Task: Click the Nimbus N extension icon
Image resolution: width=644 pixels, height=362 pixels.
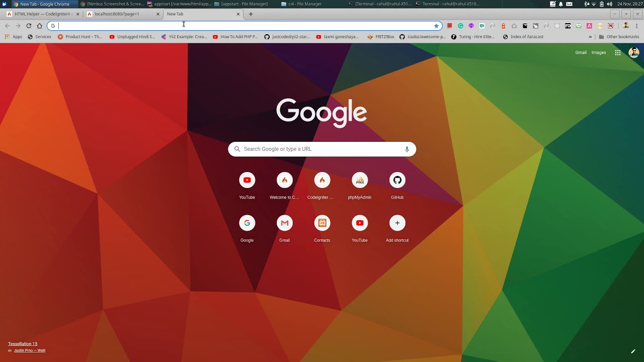Action: coord(611,26)
